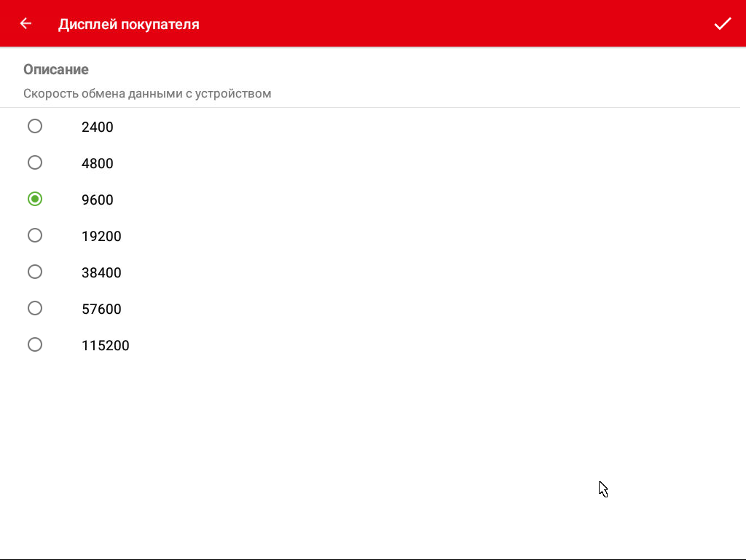Screen dimensions: 746x560
Task: Click the "9600" speed label text
Action: (98, 200)
